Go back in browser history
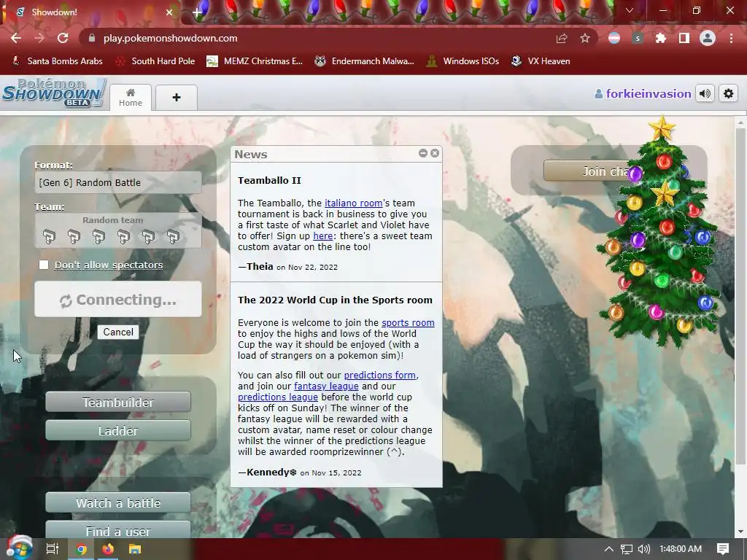The height and width of the screenshot is (560, 747). click(x=16, y=38)
